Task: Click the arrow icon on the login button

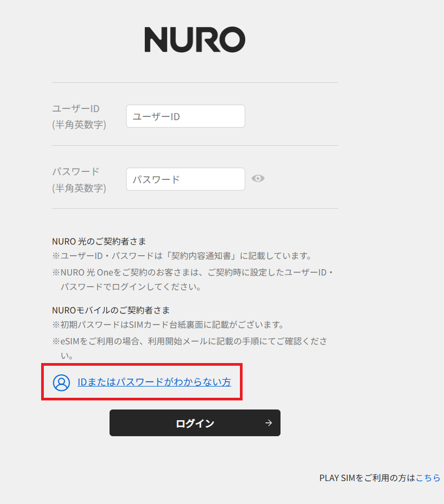Action: click(x=268, y=423)
